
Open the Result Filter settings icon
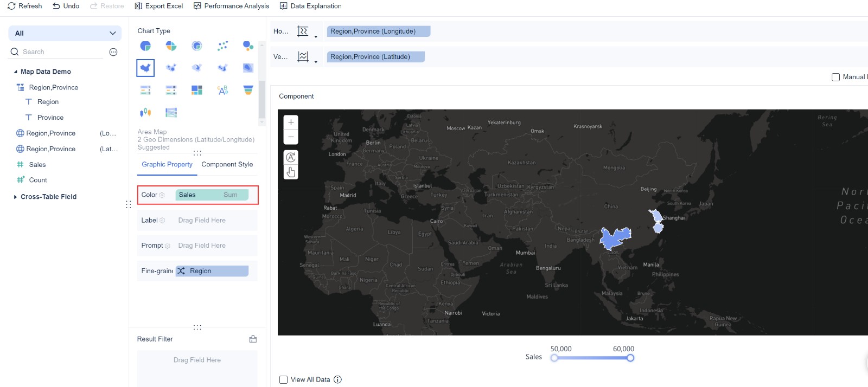(253, 339)
